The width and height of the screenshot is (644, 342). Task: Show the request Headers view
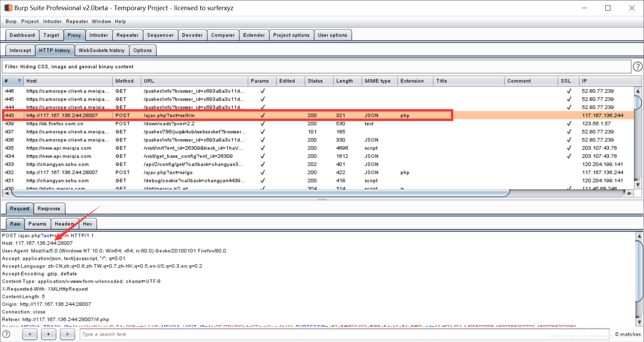point(64,224)
